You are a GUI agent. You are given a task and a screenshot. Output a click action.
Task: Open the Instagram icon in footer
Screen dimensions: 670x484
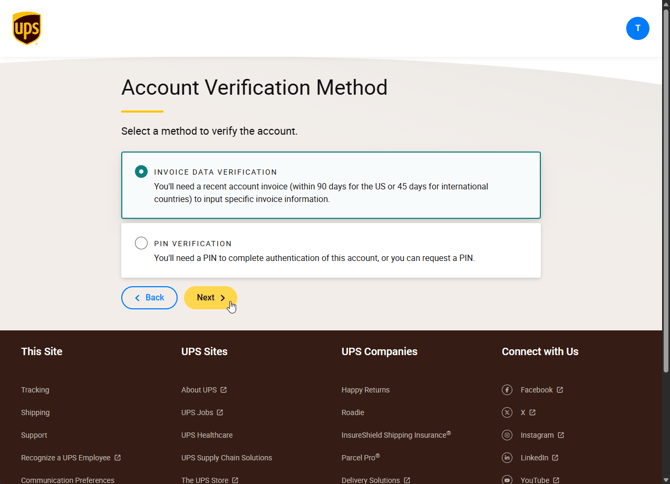pos(507,435)
